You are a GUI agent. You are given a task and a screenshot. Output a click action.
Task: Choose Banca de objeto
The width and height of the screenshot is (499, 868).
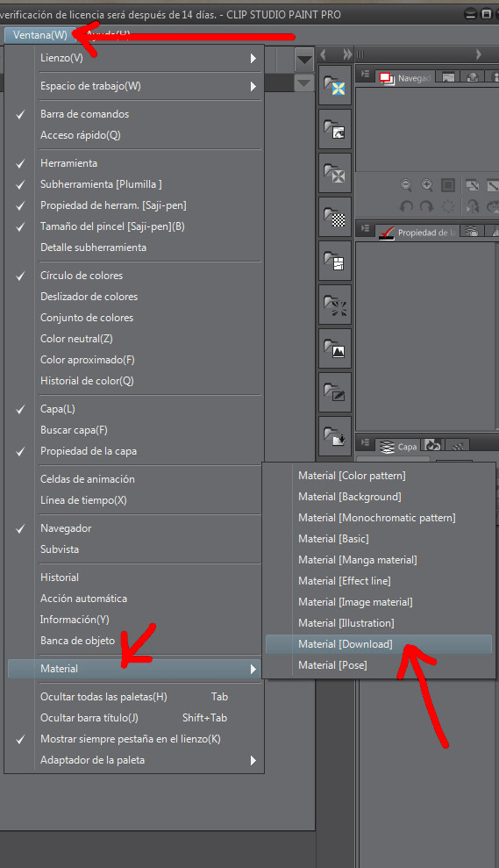coord(134,641)
